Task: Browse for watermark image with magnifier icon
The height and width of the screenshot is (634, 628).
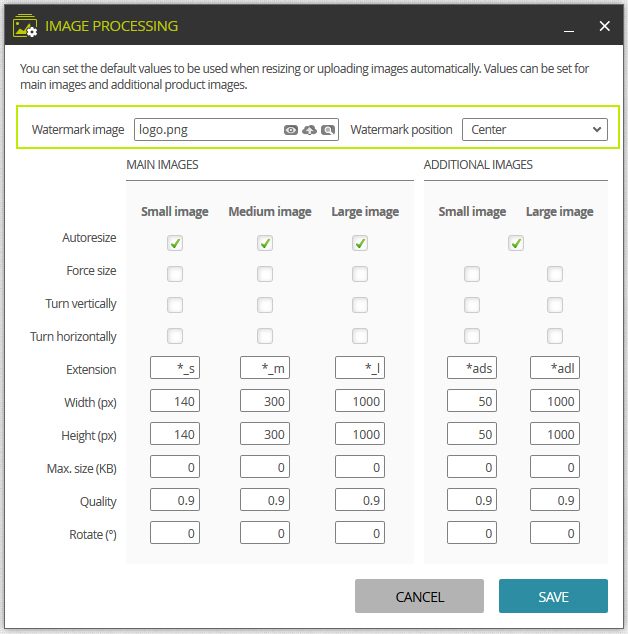Action: pos(328,130)
